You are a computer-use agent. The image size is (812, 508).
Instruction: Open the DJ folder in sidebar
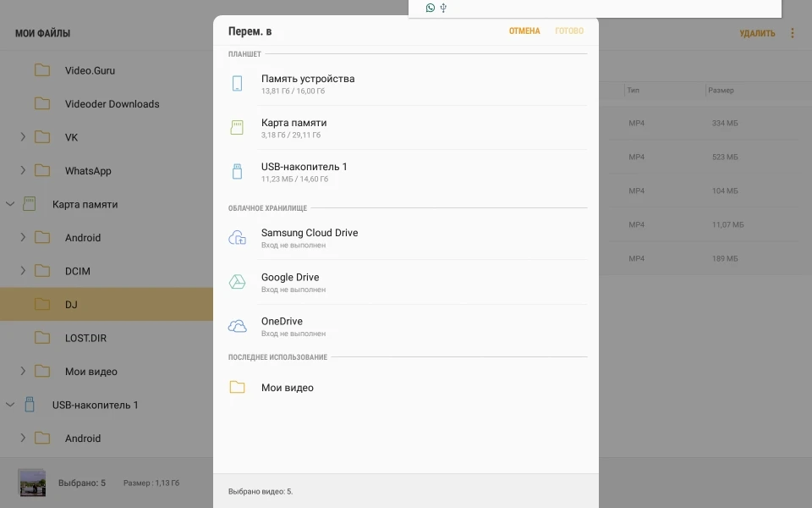point(107,304)
